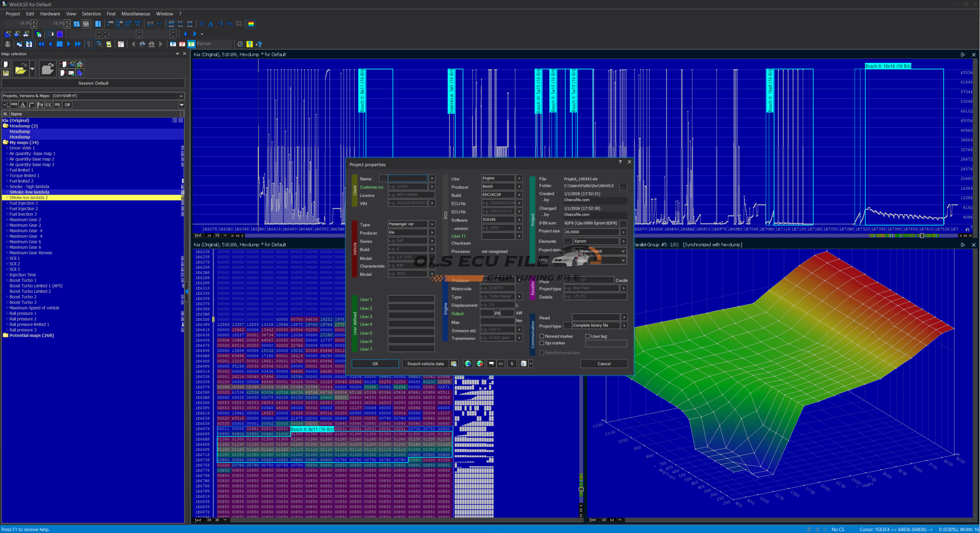Tick the User tag checkbox
This screenshot has width=980, height=533.
(588, 336)
